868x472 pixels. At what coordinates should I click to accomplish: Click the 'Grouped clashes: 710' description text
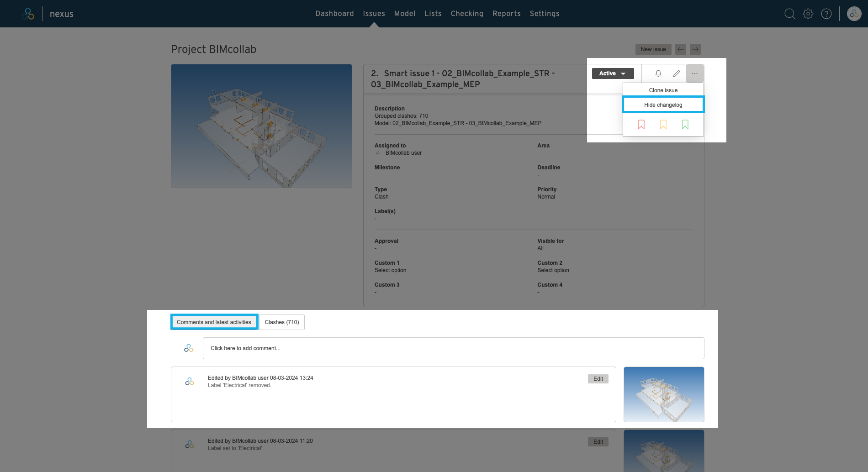(x=401, y=116)
